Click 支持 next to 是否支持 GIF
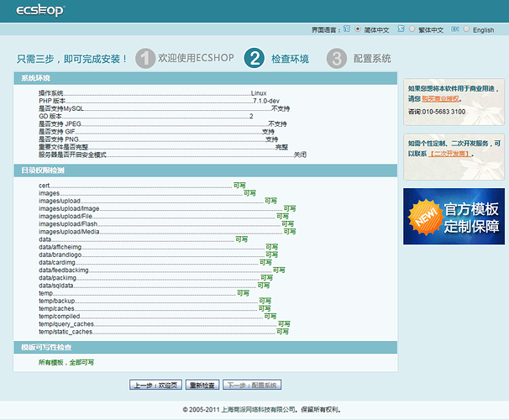 (268, 131)
